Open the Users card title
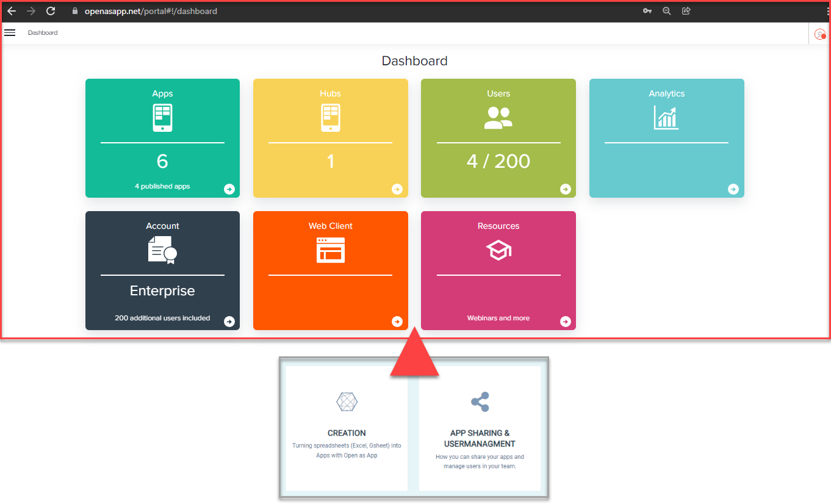The width and height of the screenshot is (831, 504). coord(498,93)
